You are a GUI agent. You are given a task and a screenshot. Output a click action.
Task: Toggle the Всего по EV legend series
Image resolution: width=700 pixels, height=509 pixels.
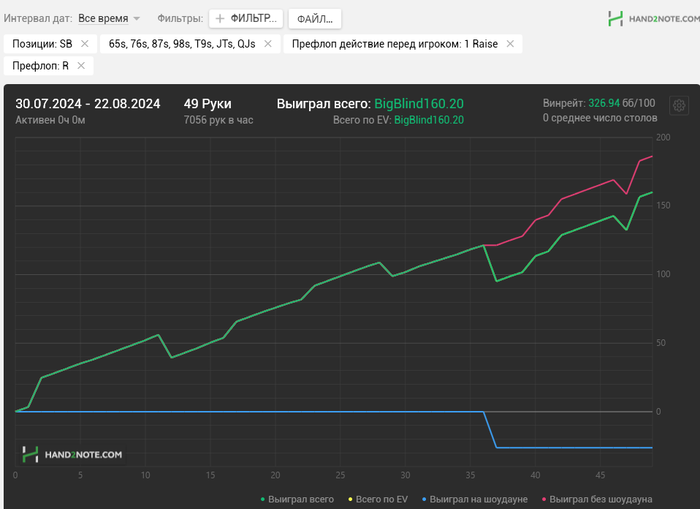point(378,499)
